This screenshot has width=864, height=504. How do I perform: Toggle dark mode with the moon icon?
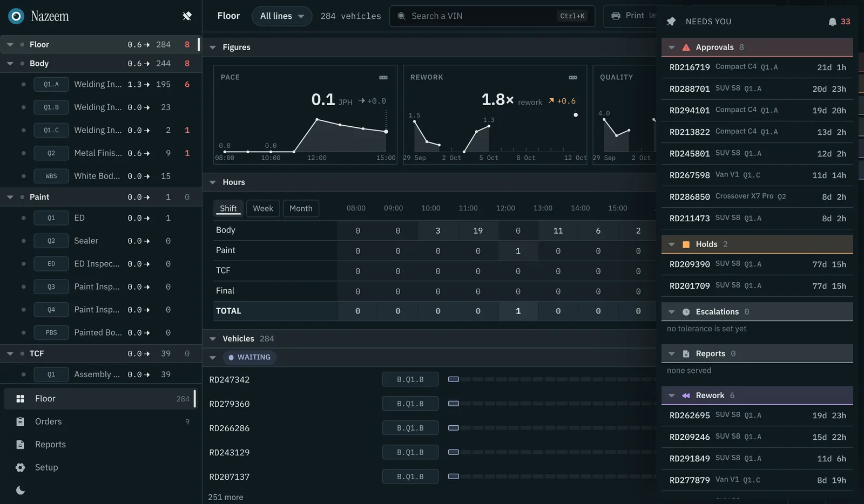coord(21,491)
